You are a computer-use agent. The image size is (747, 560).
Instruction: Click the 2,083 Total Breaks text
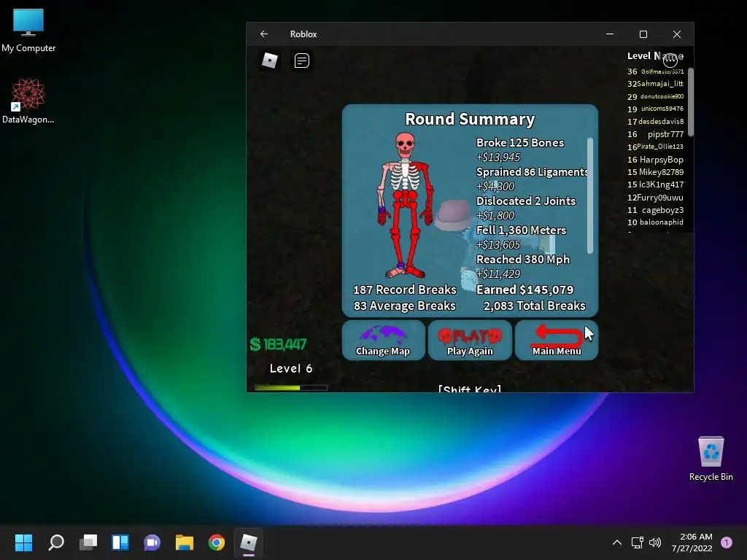534,306
